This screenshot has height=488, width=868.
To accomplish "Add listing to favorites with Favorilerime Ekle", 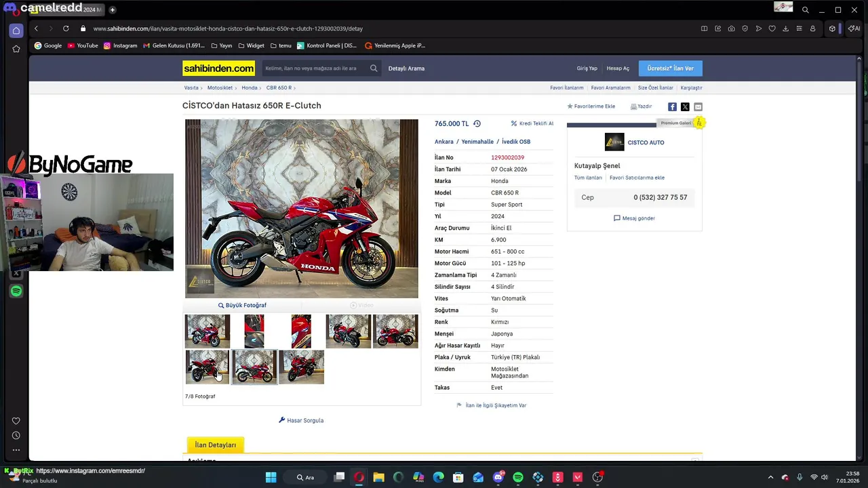I will 591,106.
